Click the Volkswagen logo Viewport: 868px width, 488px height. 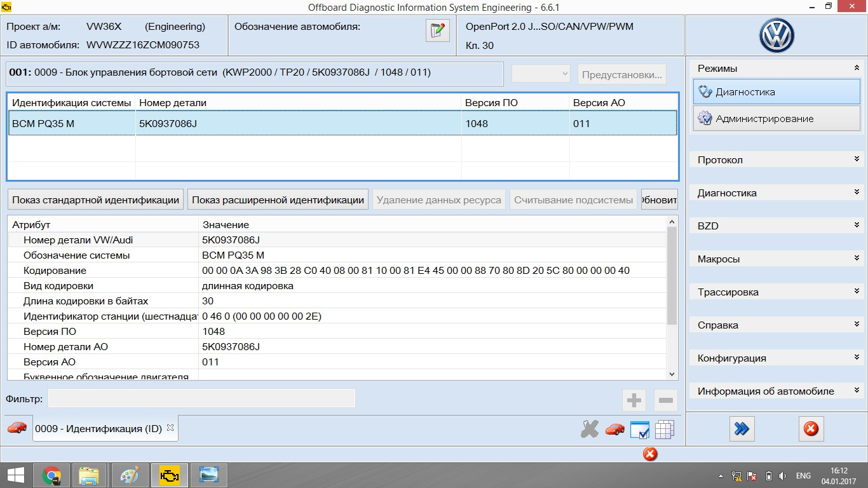776,36
